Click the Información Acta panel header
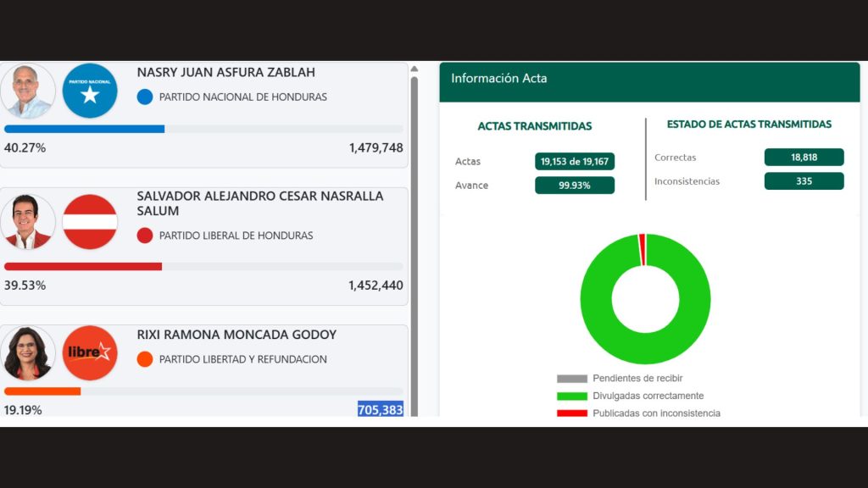Screen dimensions: 868x488 click(649, 79)
